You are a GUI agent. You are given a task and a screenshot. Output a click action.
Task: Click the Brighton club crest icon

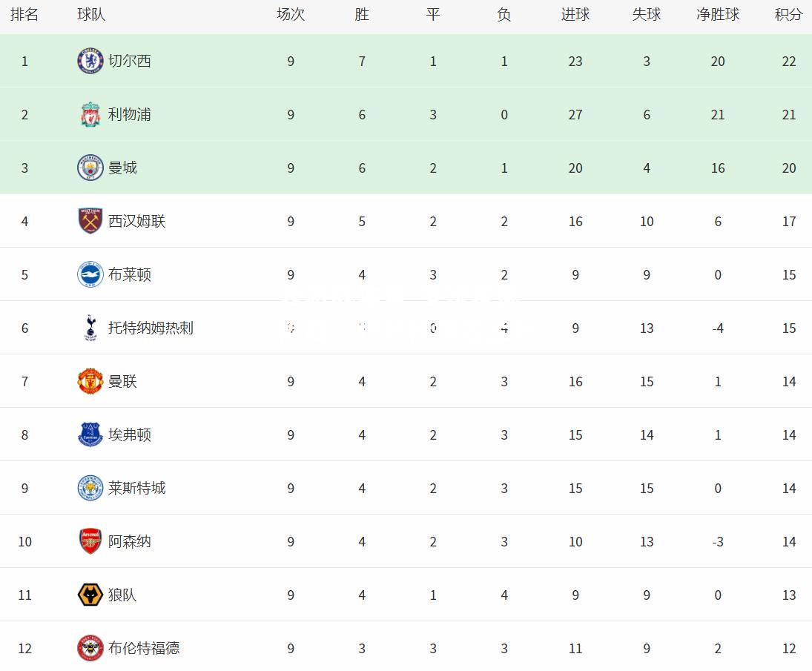(x=90, y=274)
